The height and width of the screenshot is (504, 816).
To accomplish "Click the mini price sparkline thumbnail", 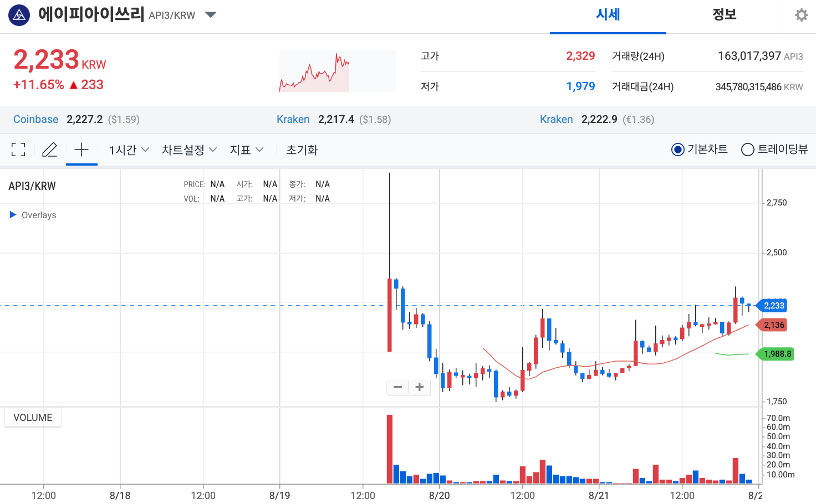I will coord(337,71).
